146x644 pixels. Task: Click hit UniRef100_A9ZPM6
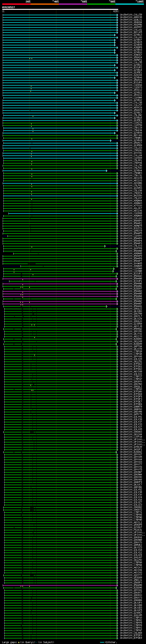coord(131,25)
